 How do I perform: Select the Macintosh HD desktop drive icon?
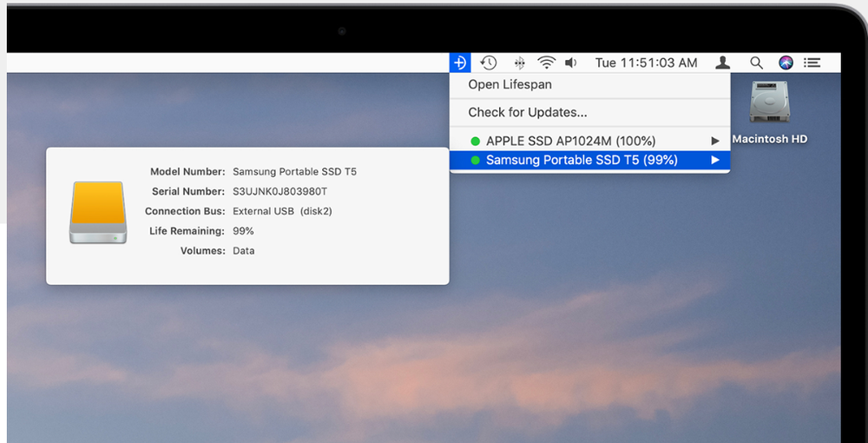click(x=769, y=102)
